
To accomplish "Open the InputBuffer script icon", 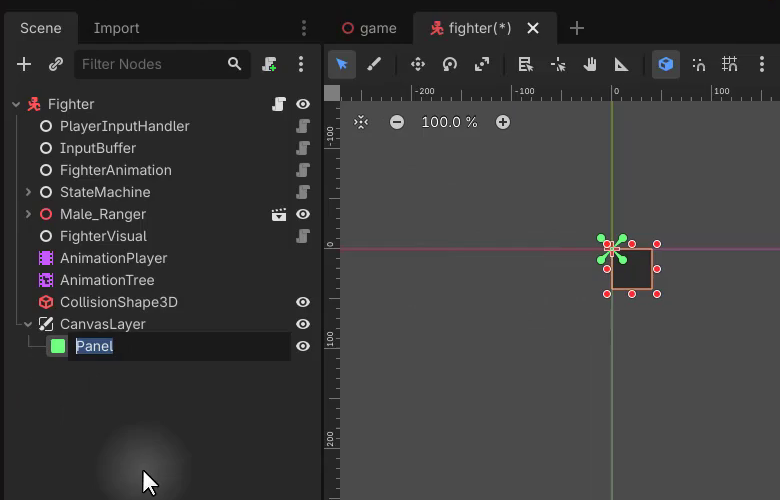I will [x=303, y=148].
